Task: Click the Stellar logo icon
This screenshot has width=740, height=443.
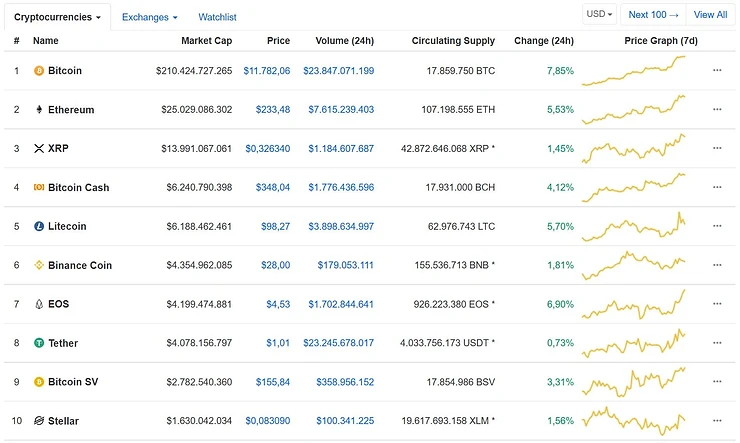Action: (39, 421)
